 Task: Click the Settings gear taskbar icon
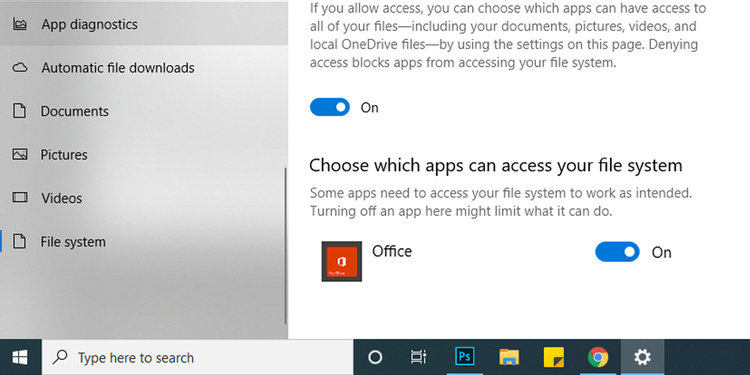(x=642, y=357)
